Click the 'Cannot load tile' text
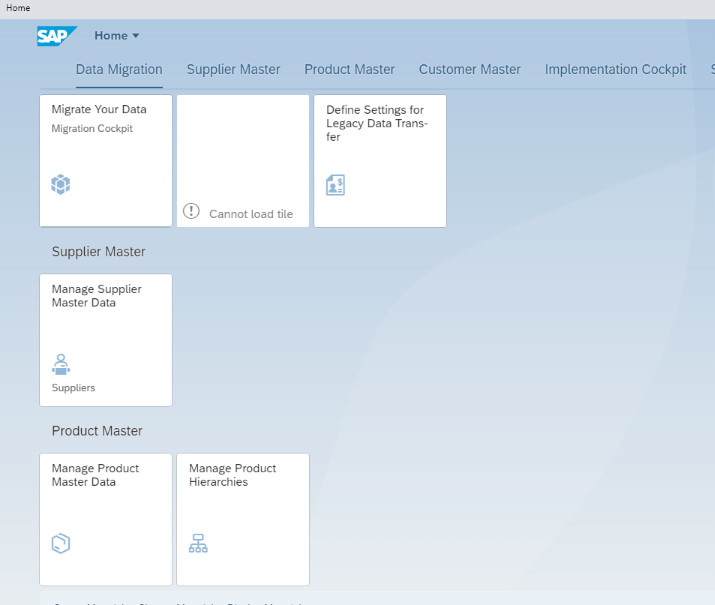The image size is (715, 605). 250,214
